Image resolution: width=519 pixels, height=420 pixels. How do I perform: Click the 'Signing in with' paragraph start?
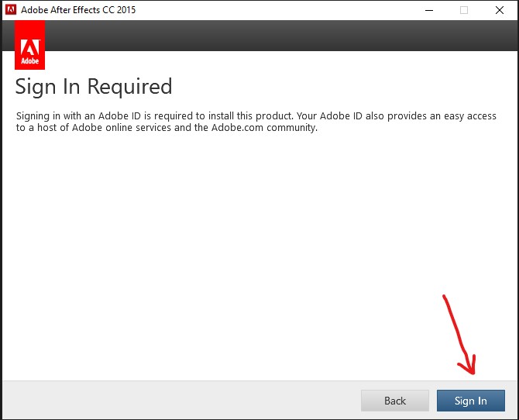46,116
